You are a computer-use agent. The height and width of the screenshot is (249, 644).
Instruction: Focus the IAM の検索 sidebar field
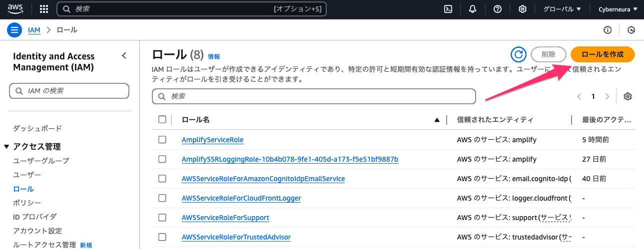click(x=69, y=91)
